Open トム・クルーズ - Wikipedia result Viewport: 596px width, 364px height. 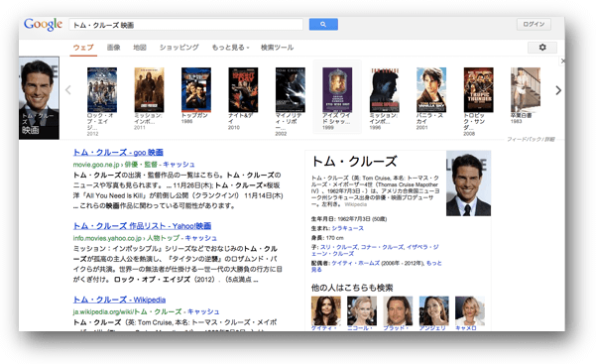point(119,300)
